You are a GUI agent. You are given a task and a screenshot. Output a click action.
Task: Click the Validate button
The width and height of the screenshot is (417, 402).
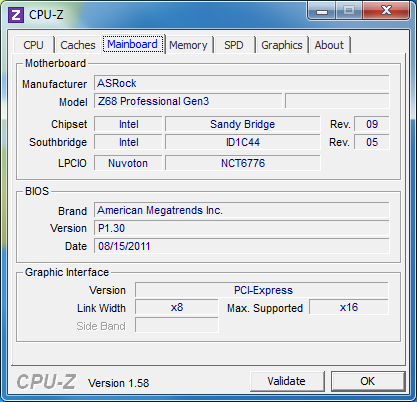[287, 381]
